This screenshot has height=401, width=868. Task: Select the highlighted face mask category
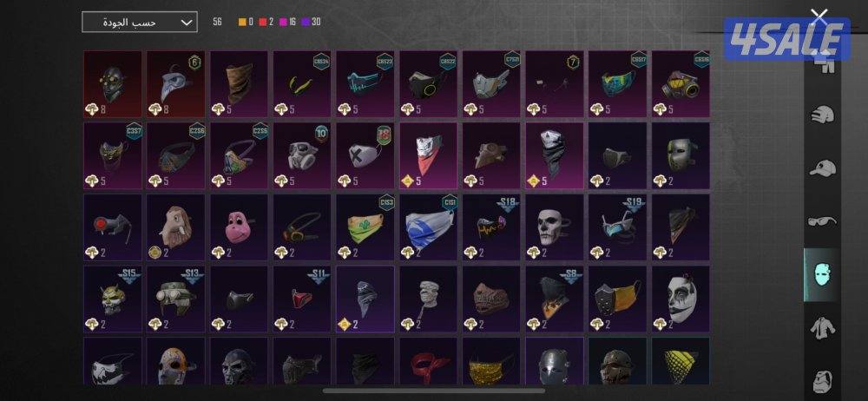pyautogui.click(x=821, y=275)
